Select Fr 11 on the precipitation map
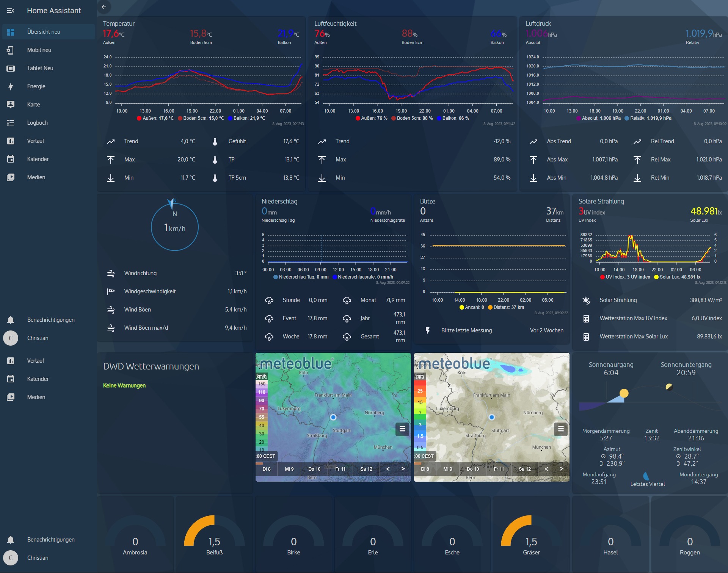 [x=499, y=469]
